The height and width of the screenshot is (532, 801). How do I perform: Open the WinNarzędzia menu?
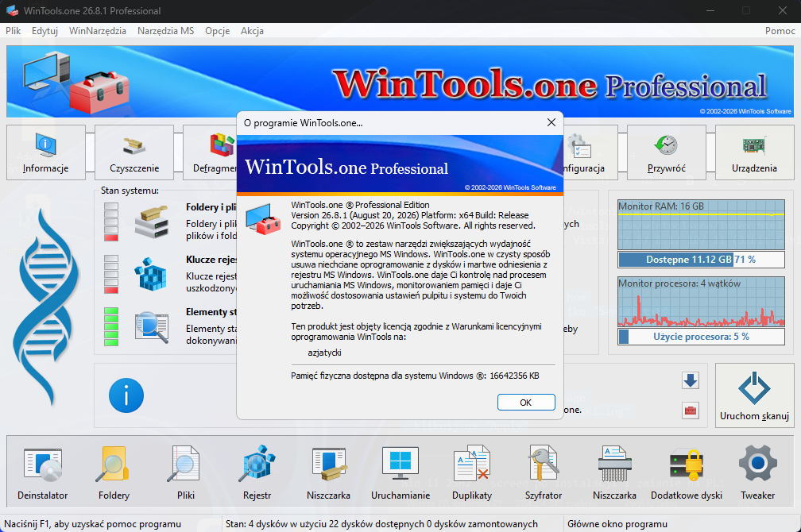pos(98,31)
